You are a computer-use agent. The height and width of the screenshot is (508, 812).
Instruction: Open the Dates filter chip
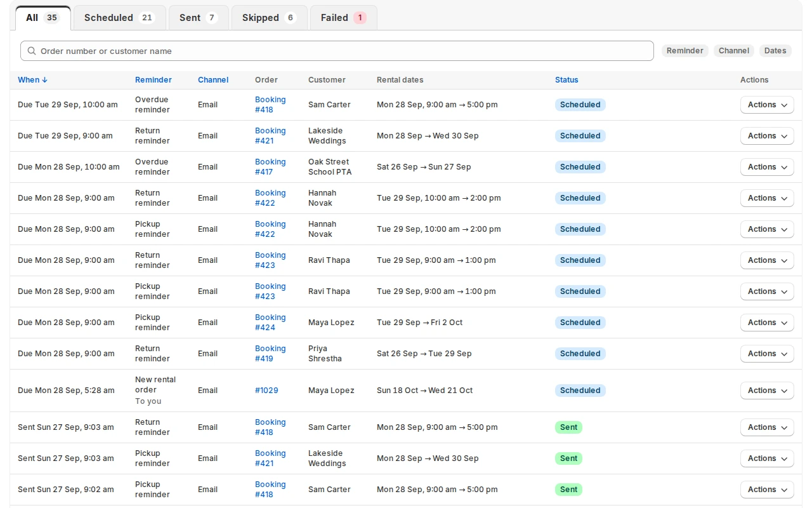click(775, 51)
